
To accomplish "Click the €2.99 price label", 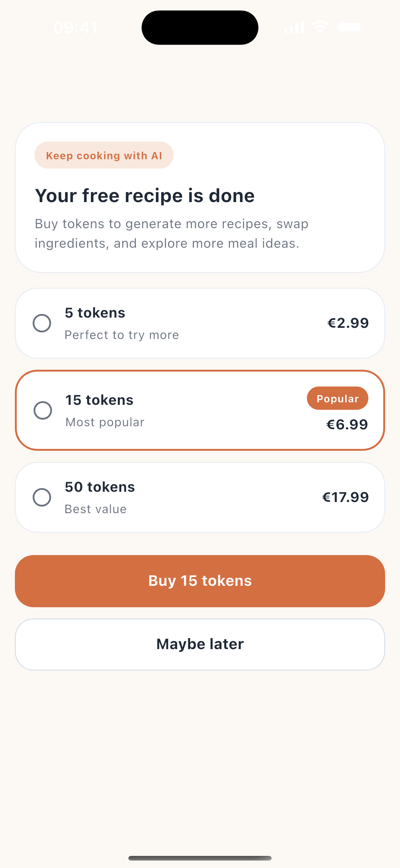I will pos(348,323).
